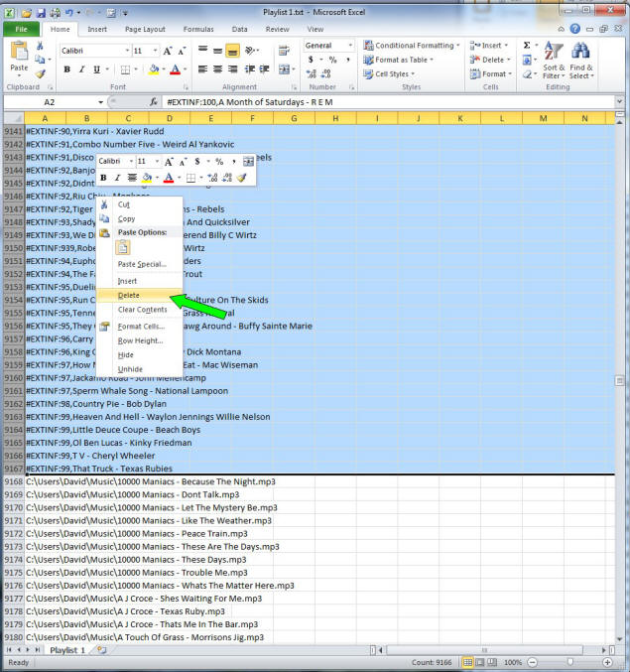
Task: Toggle Italic in the ribbon Font group
Action: pos(81,69)
